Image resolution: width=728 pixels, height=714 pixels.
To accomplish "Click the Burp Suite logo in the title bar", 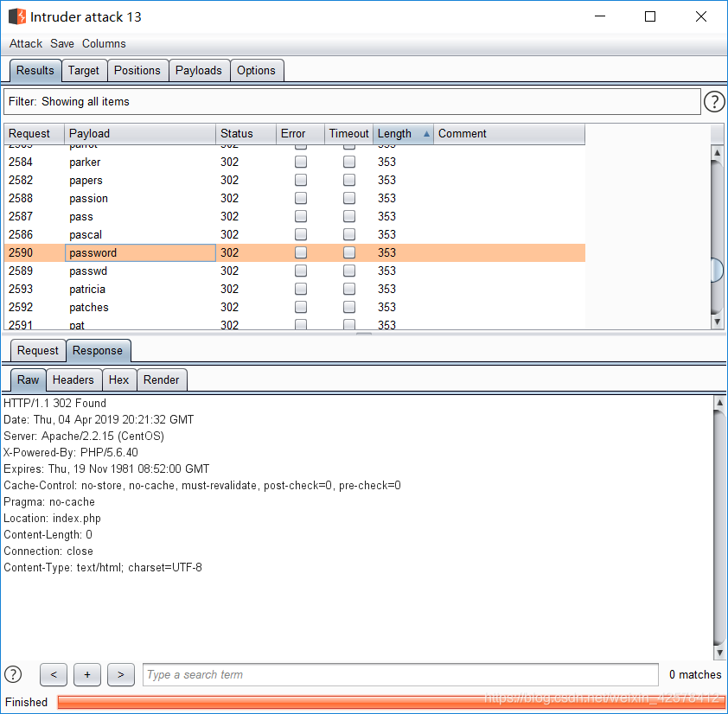I will point(17,16).
